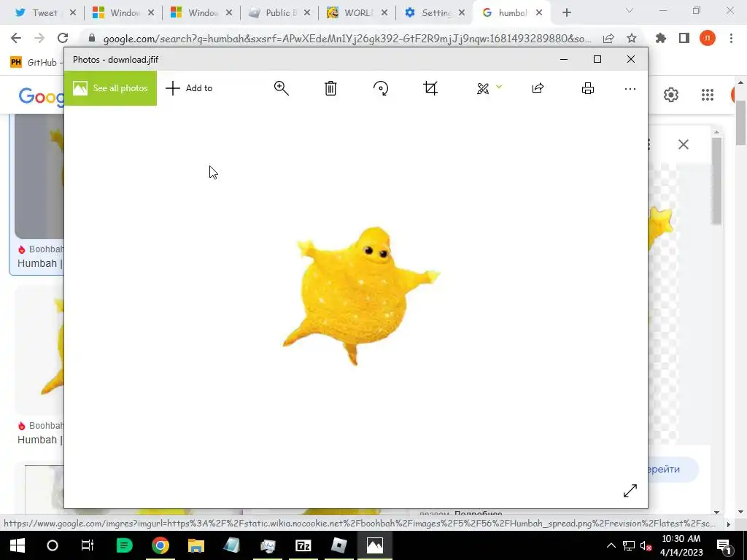Open Chrome extensions puzzle icon
The height and width of the screenshot is (560, 747).
(661, 38)
